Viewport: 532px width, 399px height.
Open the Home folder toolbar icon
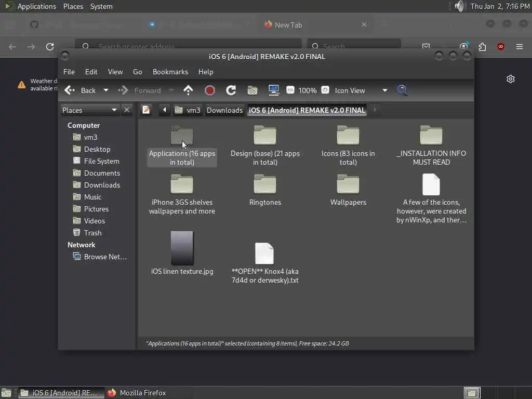(252, 90)
